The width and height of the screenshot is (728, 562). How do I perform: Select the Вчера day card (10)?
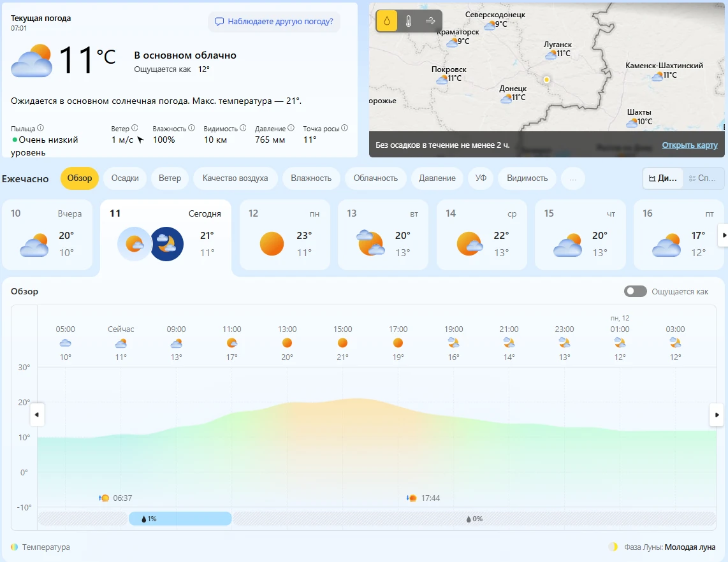[47, 235]
